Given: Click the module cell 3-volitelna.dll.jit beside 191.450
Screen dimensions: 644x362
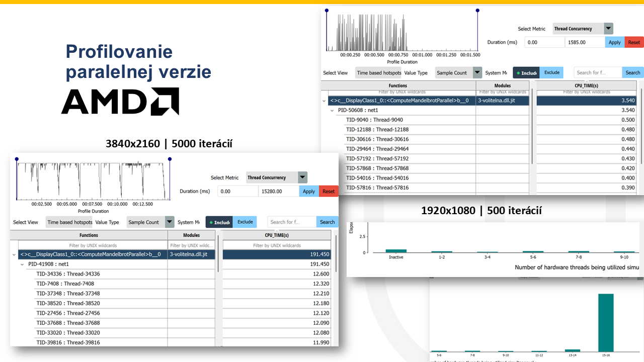Looking at the screenshot, I should click(192, 254).
